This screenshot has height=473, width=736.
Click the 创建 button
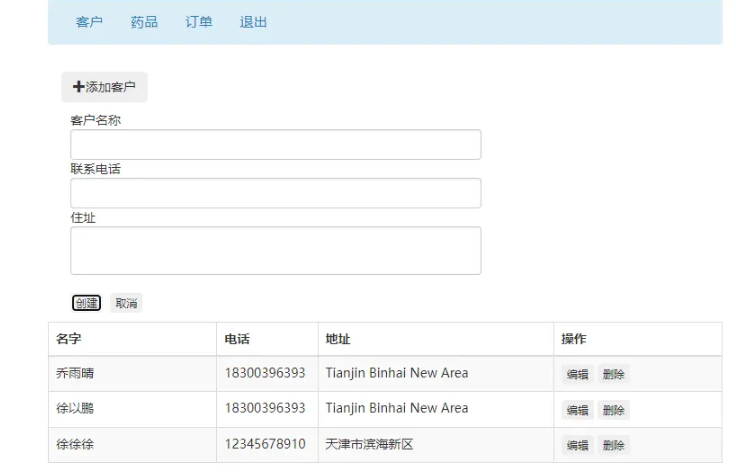[x=86, y=303]
